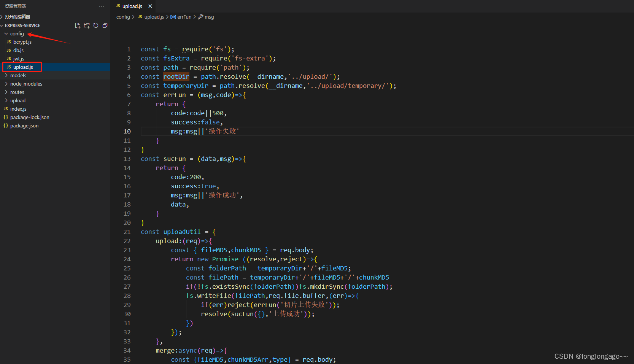Collapse the EXPRESS-SERVICE section

click(x=22, y=25)
